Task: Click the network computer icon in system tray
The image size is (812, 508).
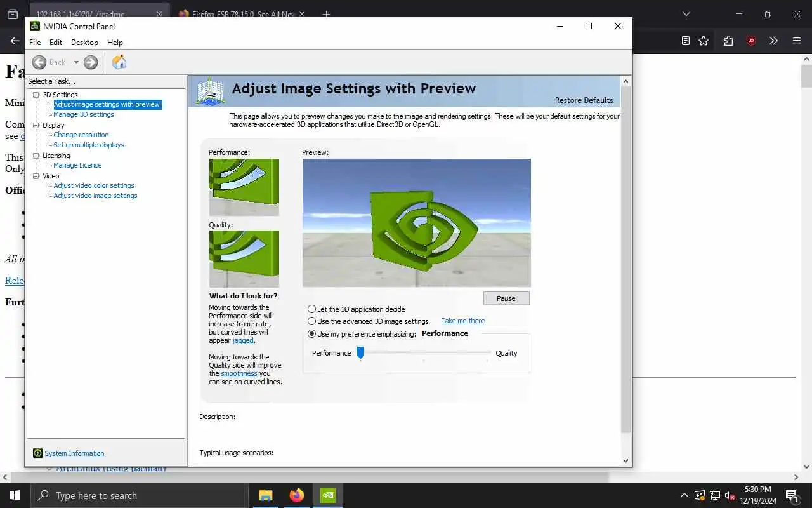Action: point(715,495)
